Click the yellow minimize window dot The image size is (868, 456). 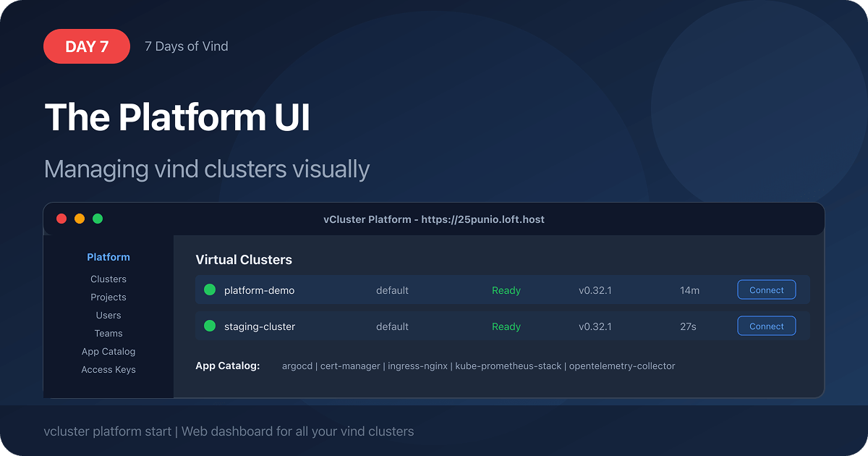click(80, 219)
